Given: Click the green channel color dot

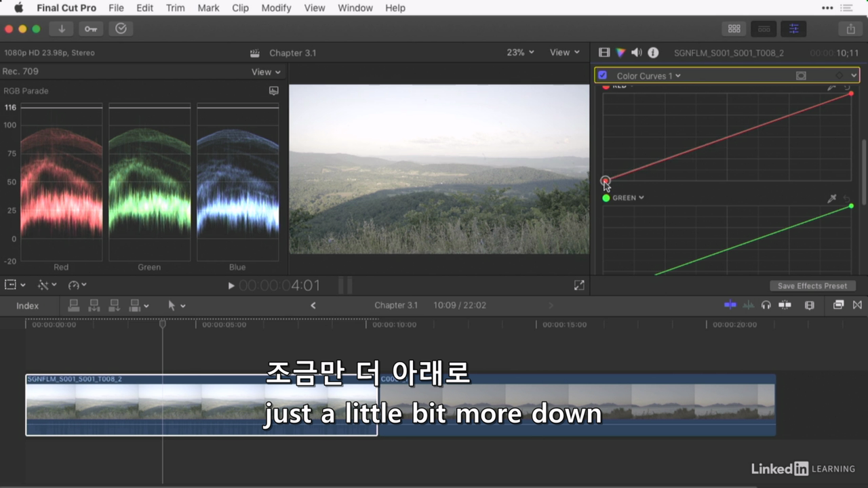Looking at the screenshot, I should tap(606, 198).
